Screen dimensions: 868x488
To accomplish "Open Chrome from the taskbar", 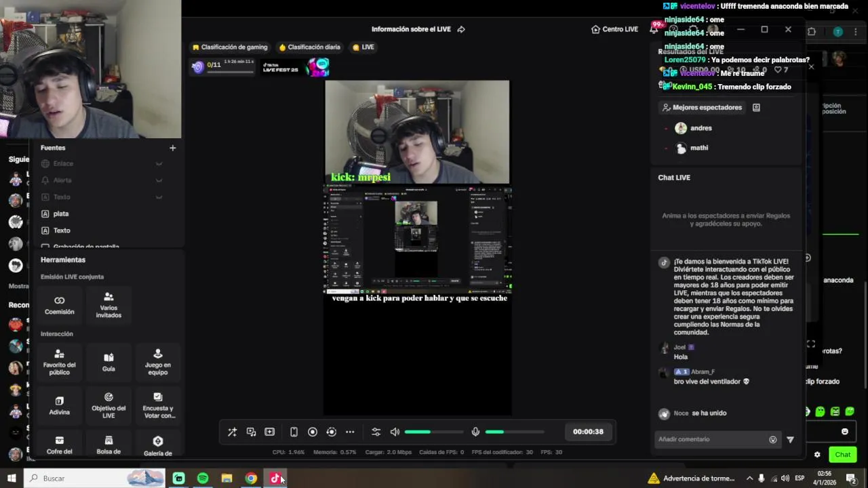I will click(x=251, y=479).
